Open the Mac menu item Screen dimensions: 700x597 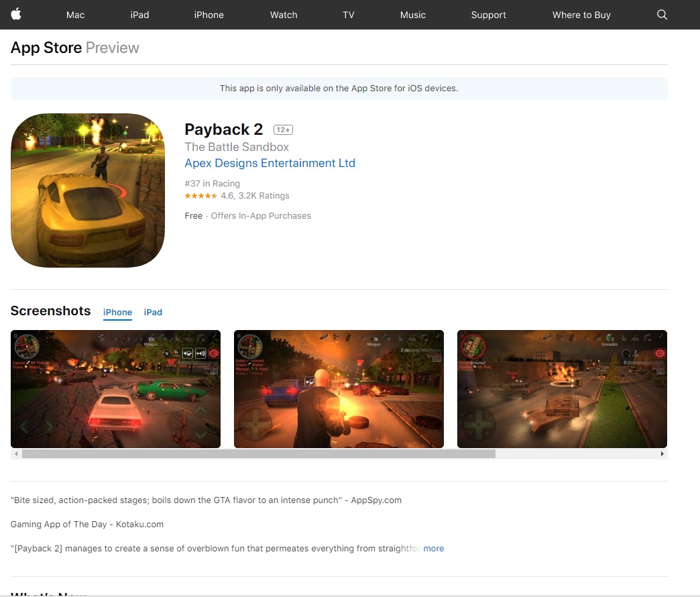pyautogui.click(x=75, y=15)
